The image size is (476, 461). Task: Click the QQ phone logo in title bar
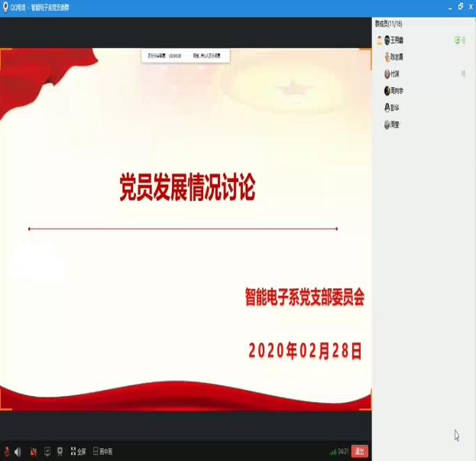(x=6, y=7)
